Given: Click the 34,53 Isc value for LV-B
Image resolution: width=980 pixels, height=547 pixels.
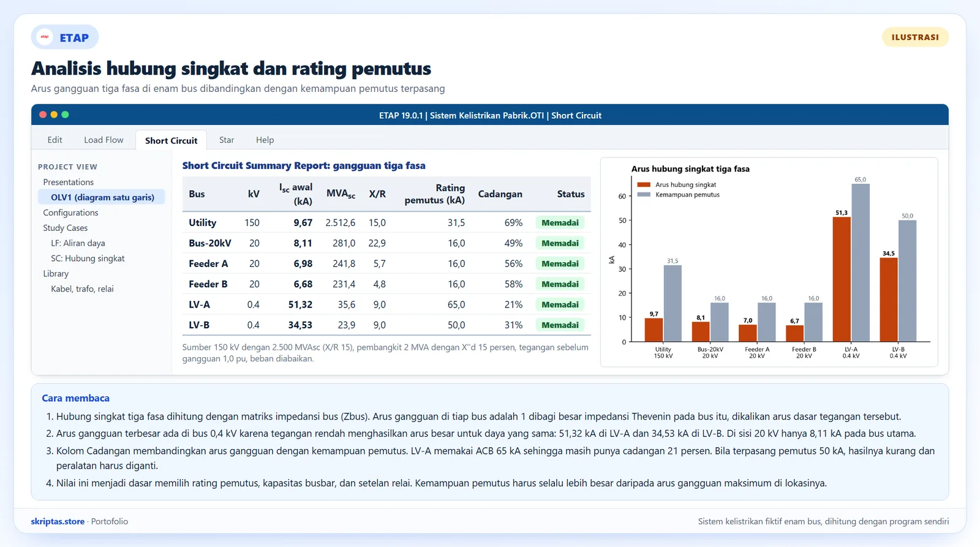Looking at the screenshot, I should [x=300, y=325].
